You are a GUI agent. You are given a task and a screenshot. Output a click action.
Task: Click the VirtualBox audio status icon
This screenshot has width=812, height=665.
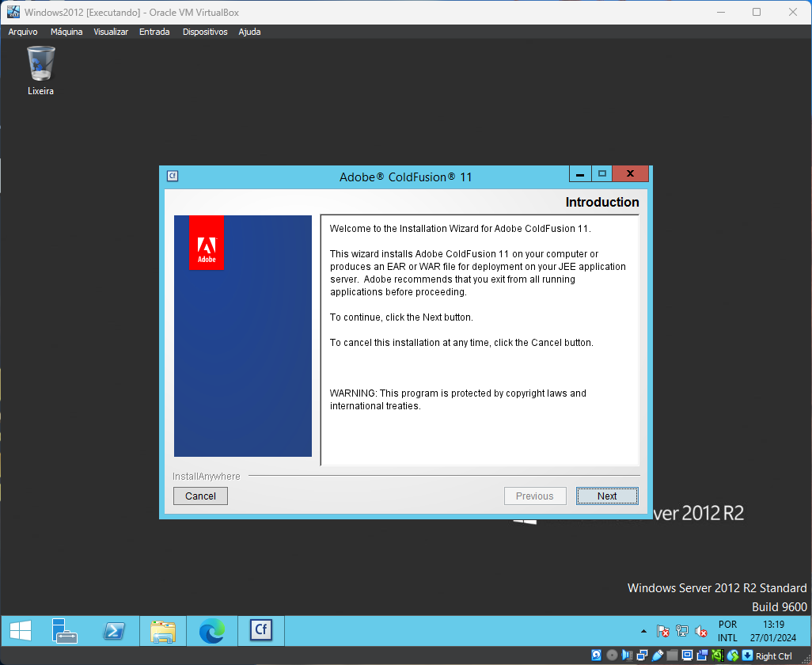coord(627,655)
